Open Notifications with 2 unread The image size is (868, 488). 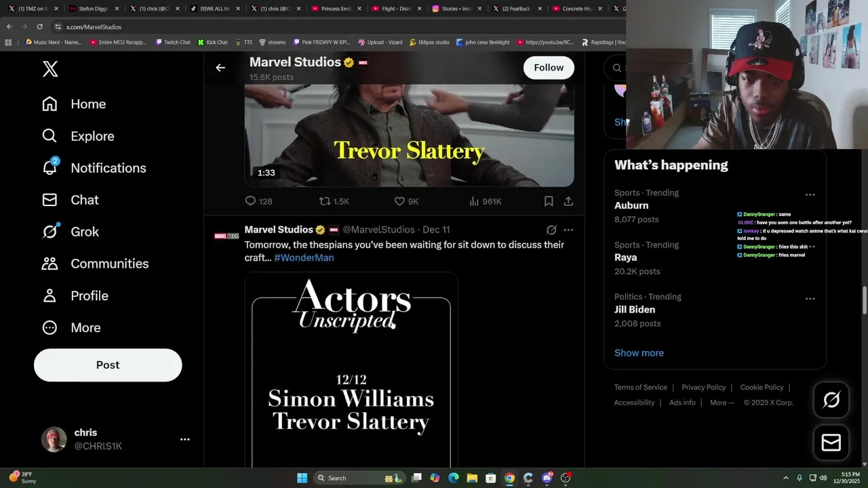(x=94, y=167)
